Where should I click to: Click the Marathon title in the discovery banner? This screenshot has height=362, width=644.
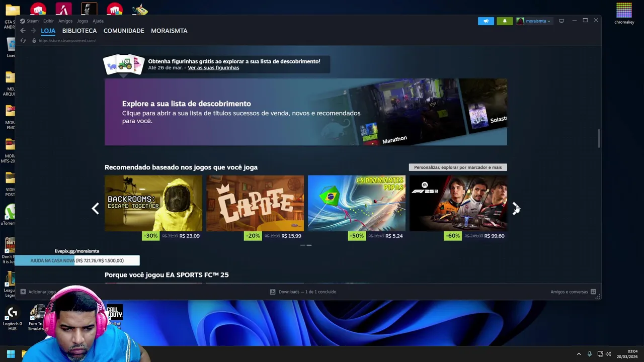click(394, 139)
